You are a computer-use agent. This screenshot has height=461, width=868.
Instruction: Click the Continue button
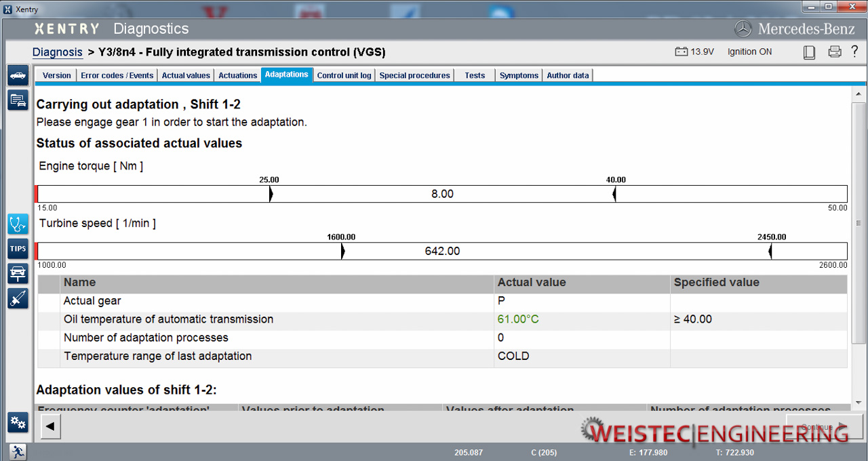coord(824,427)
